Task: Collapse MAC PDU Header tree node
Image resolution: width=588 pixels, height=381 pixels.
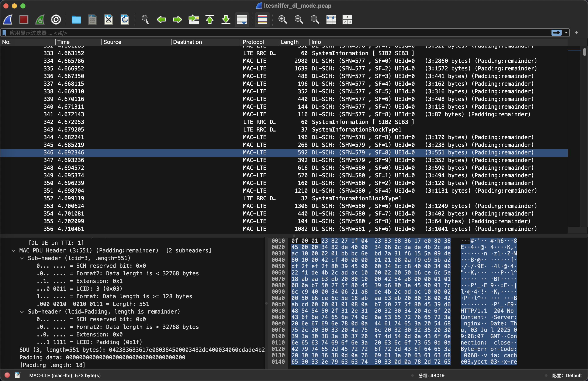Action: [13, 251]
